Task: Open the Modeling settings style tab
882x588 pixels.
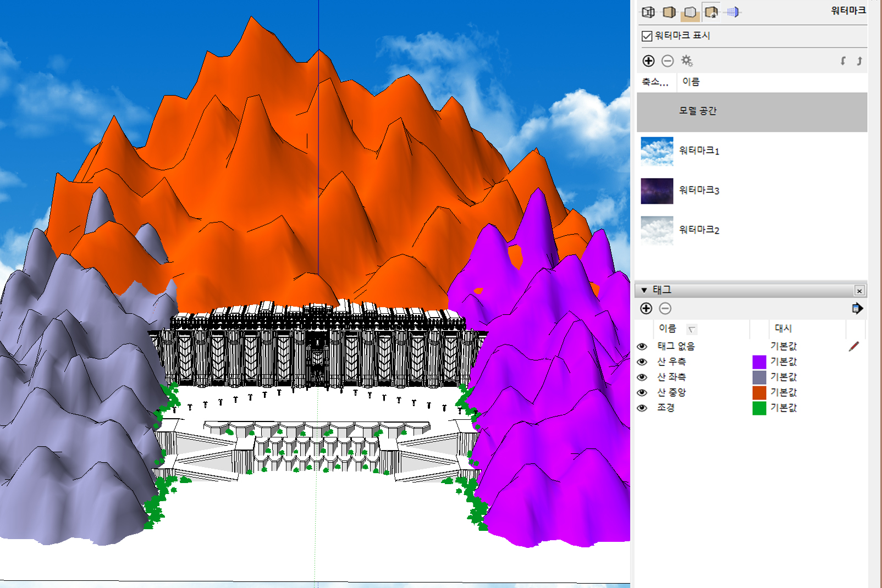Action: point(732,12)
